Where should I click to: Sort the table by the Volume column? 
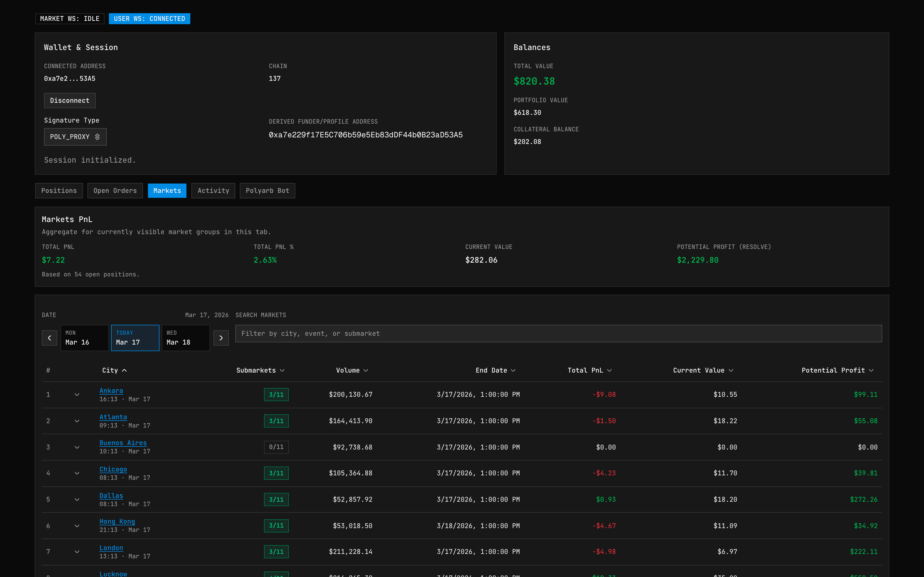point(351,370)
